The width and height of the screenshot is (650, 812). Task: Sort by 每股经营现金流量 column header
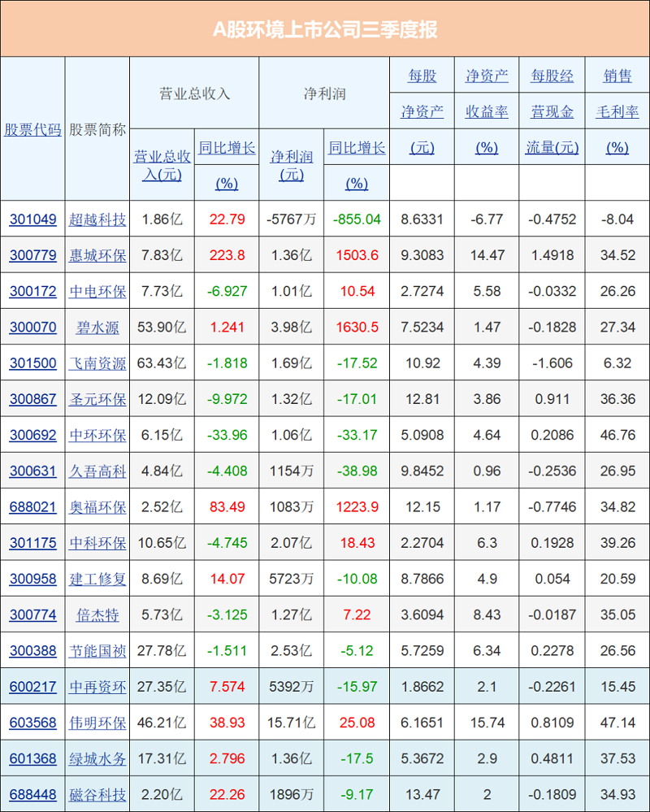click(552, 111)
